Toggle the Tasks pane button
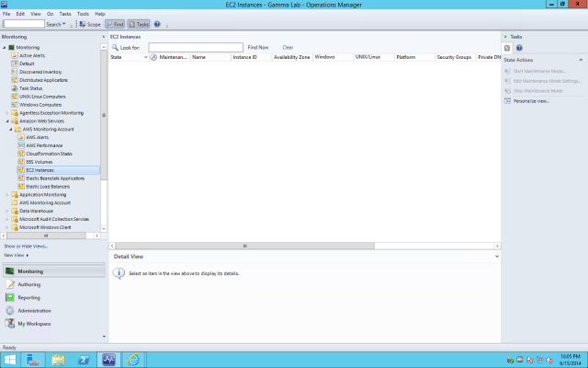 pos(139,24)
